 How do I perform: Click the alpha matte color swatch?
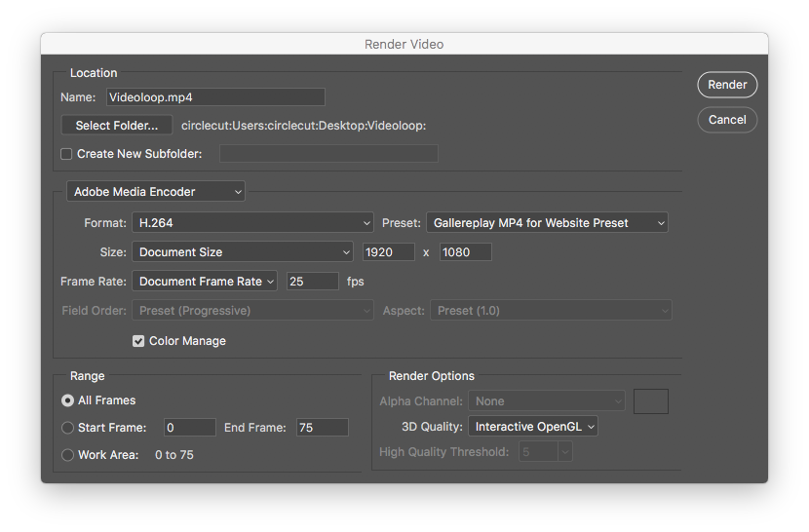point(651,401)
